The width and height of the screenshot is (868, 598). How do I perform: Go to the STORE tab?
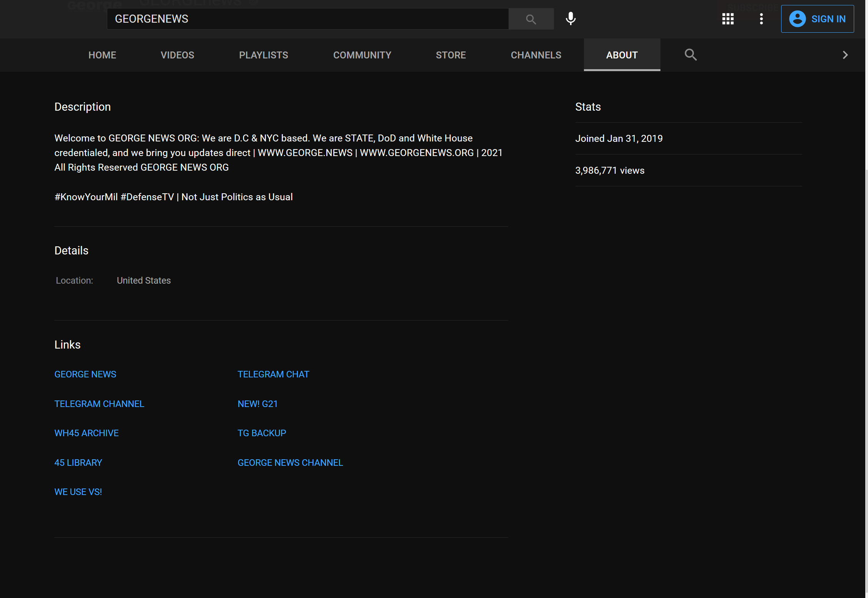(x=451, y=55)
